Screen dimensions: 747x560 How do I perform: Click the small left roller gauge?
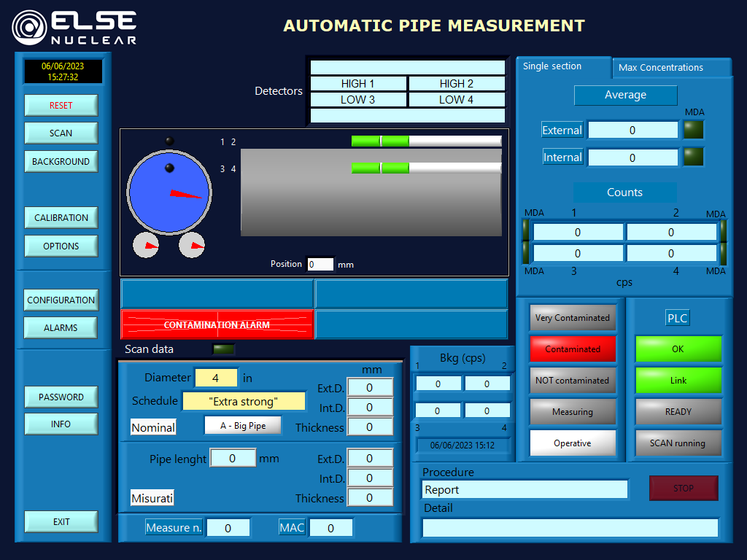click(x=146, y=246)
